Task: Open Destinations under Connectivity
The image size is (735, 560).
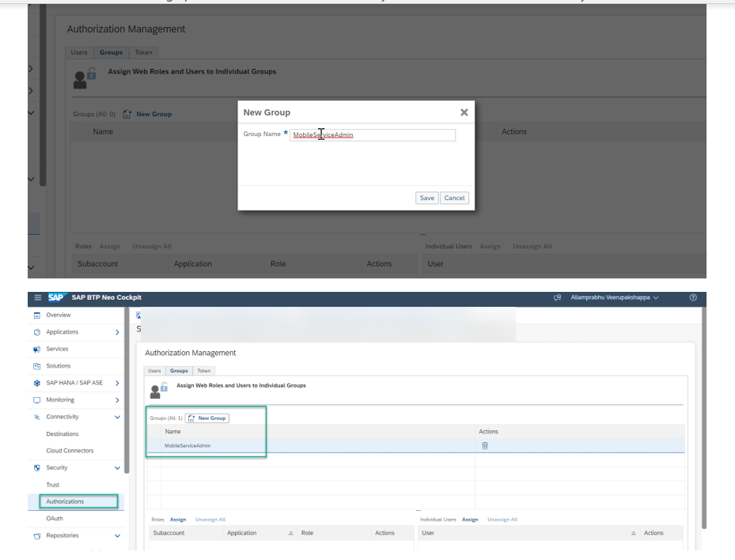Action: point(63,434)
